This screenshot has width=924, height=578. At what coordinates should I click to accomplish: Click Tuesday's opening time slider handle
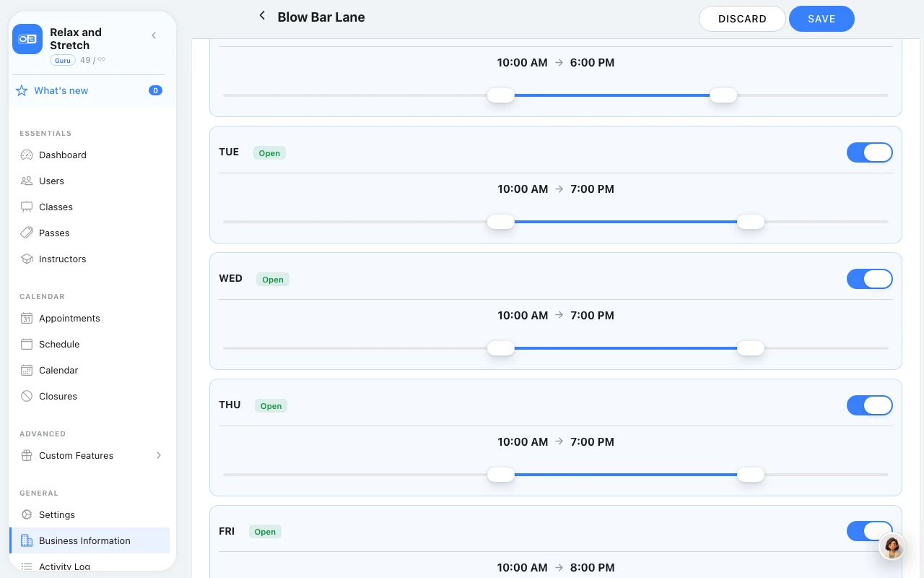tap(501, 222)
